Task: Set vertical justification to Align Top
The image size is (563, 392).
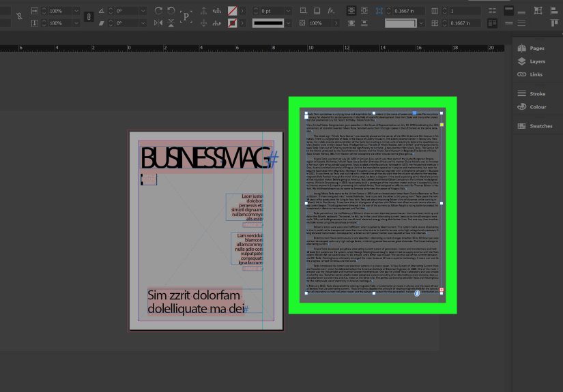Action: pos(508,10)
